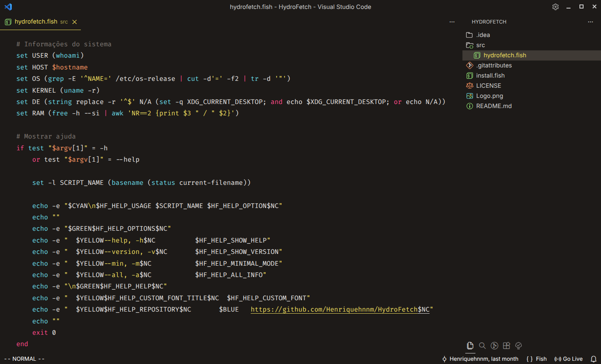The width and height of the screenshot is (601, 364).
Task: Click the closing 'end' keyword
Action: [x=22, y=344]
